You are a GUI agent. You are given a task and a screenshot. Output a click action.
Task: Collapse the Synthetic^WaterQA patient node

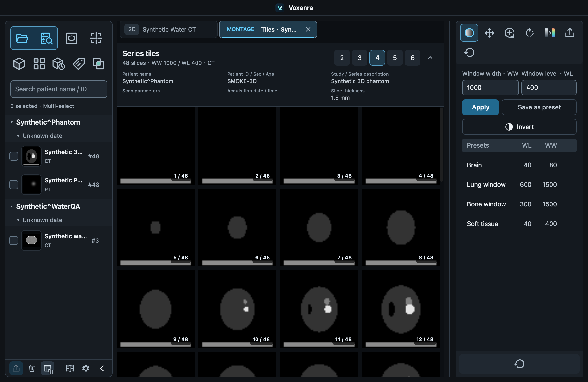12,206
